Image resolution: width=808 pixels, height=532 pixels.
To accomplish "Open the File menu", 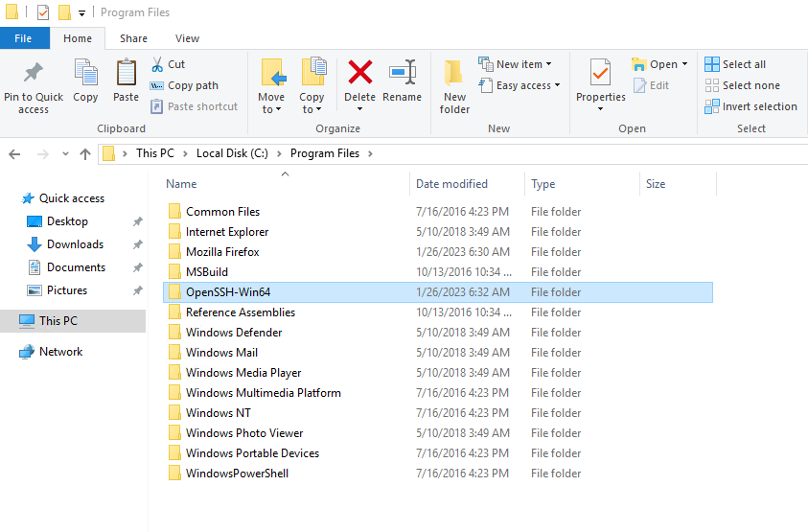I will pyautogui.click(x=23, y=38).
